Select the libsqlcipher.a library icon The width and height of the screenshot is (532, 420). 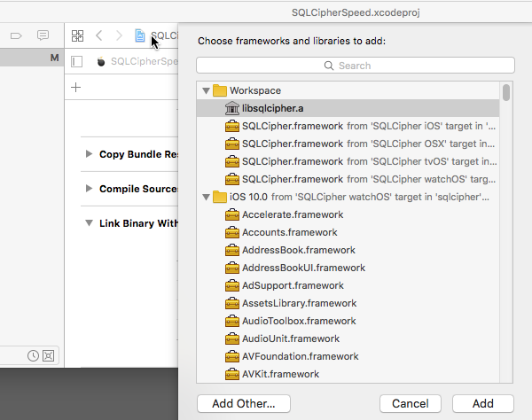coord(232,108)
